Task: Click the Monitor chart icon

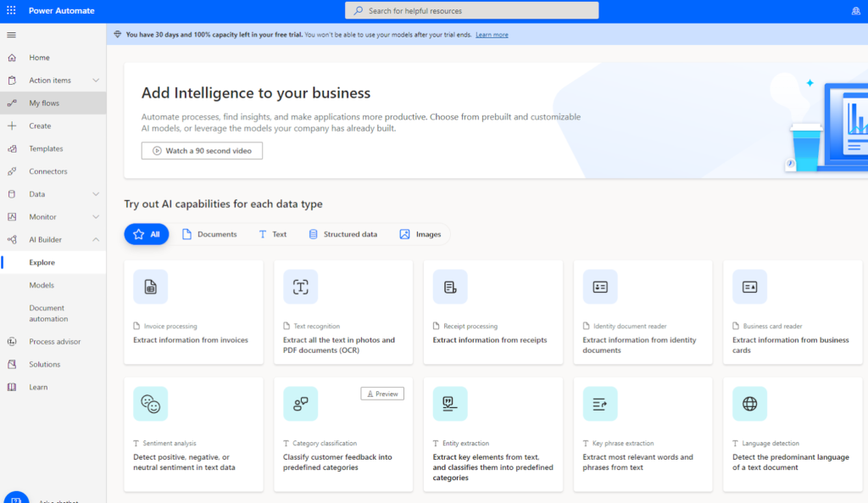Action: click(x=12, y=216)
